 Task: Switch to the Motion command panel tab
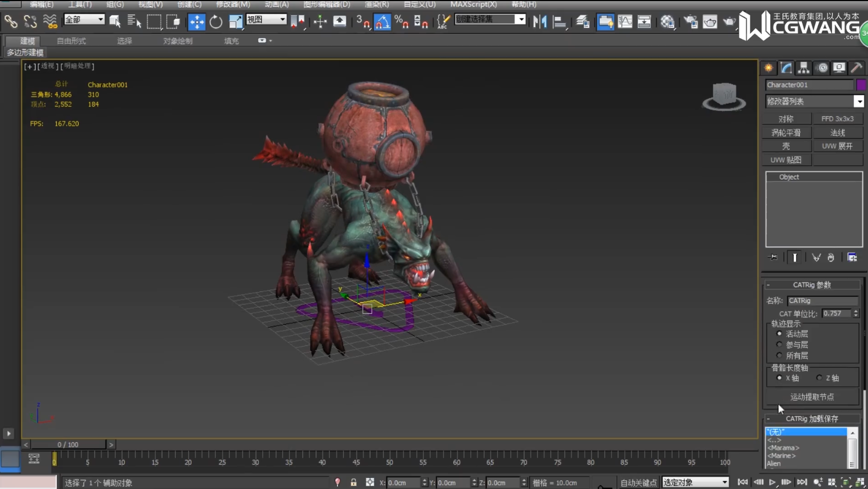click(822, 68)
